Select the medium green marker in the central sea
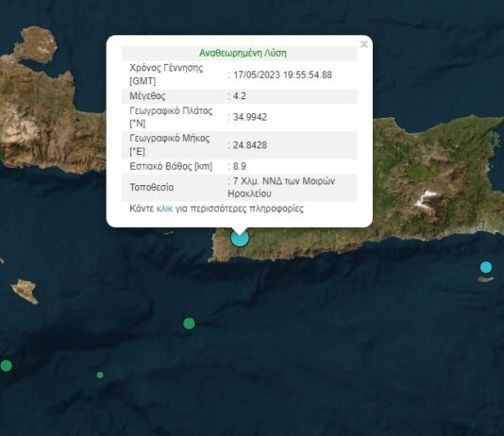The image size is (504, 436). point(189,323)
